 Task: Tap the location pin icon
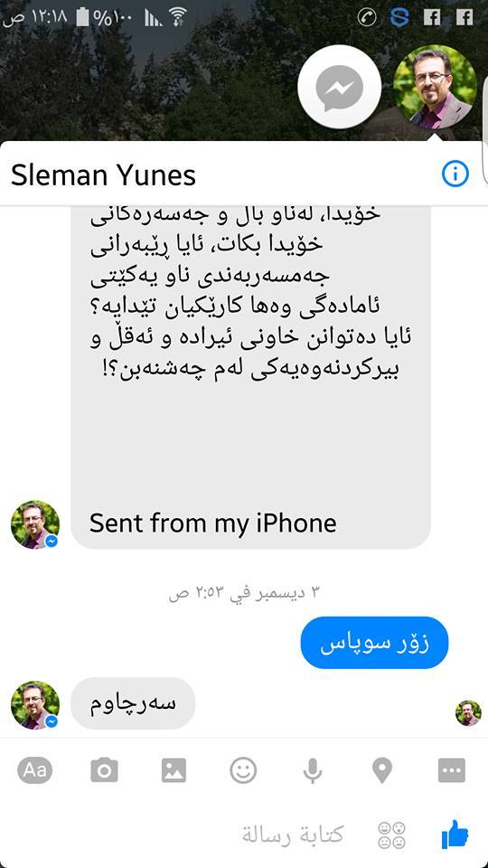point(382,770)
